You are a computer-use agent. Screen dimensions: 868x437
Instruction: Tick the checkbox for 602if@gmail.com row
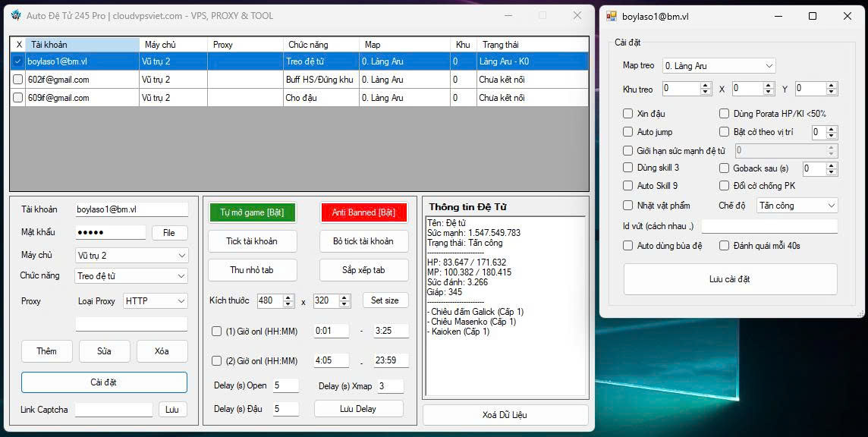click(x=17, y=80)
